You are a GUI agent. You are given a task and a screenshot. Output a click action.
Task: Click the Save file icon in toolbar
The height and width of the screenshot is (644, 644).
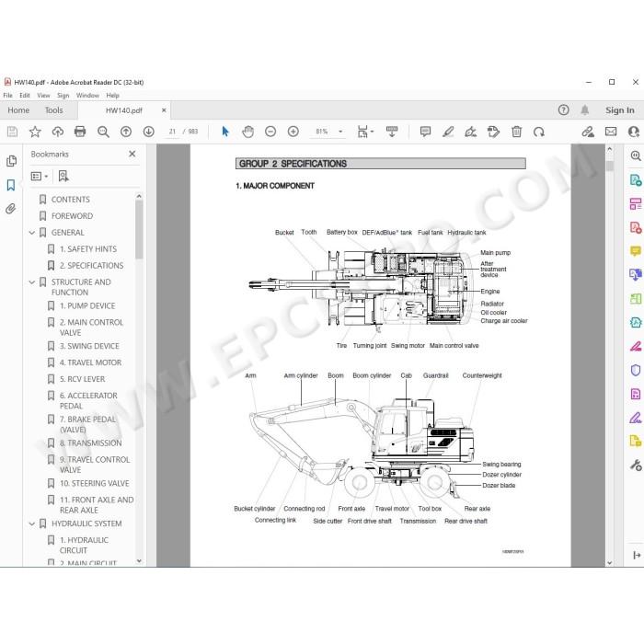[12, 132]
